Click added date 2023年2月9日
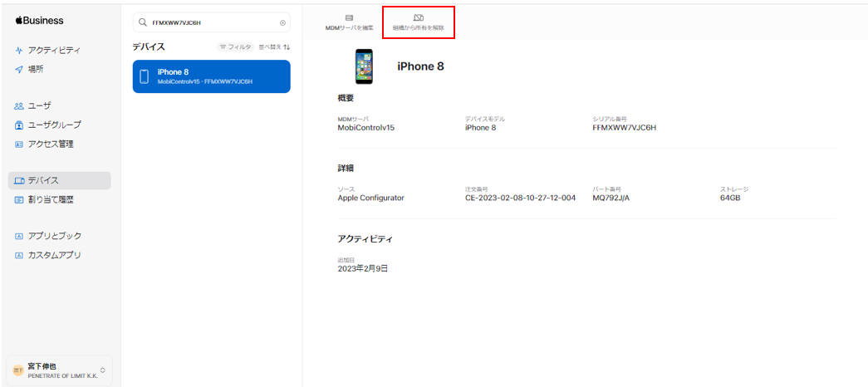868x387 pixels. pyautogui.click(x=363, y=268)
